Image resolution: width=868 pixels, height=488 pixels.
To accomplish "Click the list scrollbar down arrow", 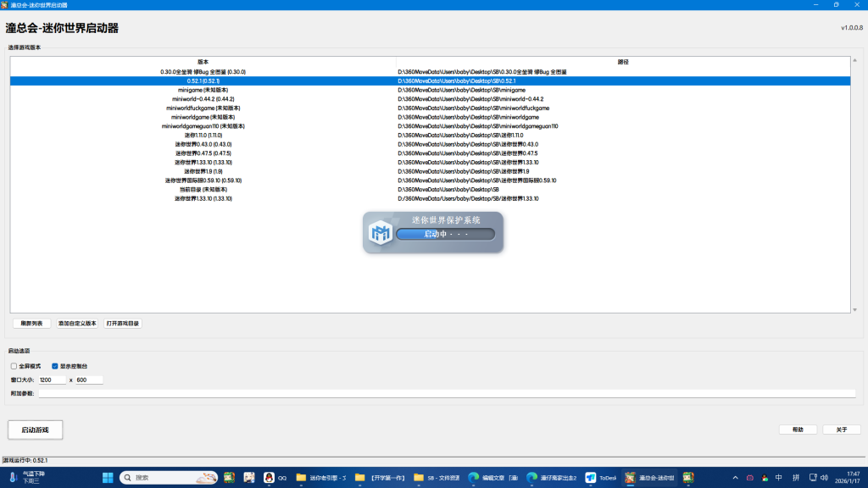I will click(854, 310).
